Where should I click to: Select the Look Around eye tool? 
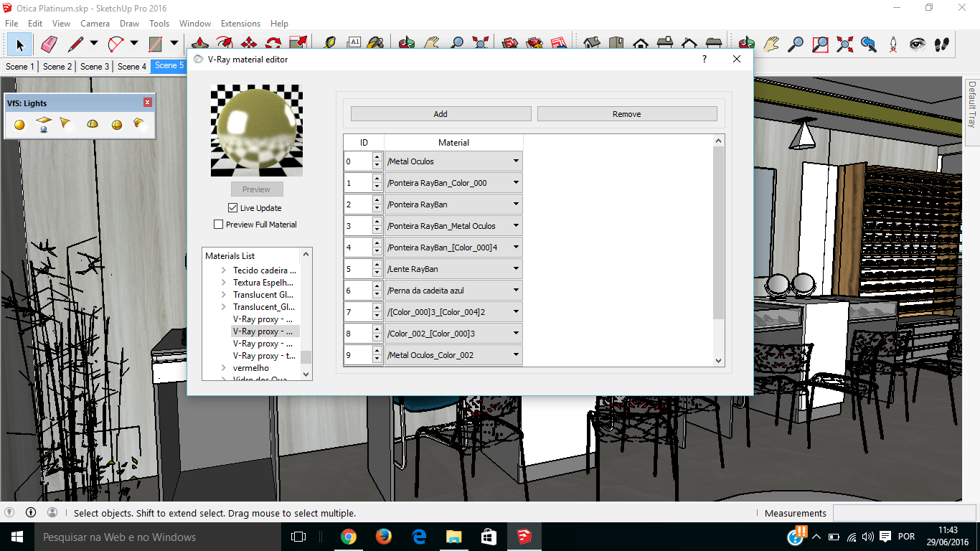click(x=918, y=44)
